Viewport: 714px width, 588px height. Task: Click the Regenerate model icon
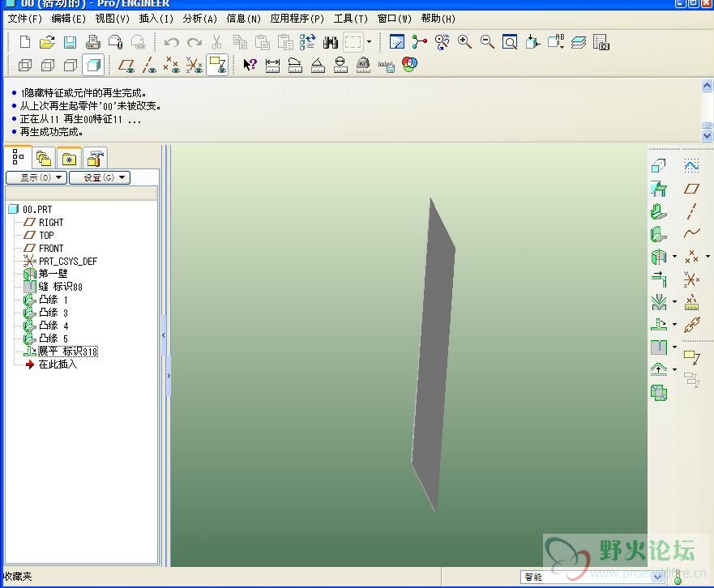pos(307,42)
